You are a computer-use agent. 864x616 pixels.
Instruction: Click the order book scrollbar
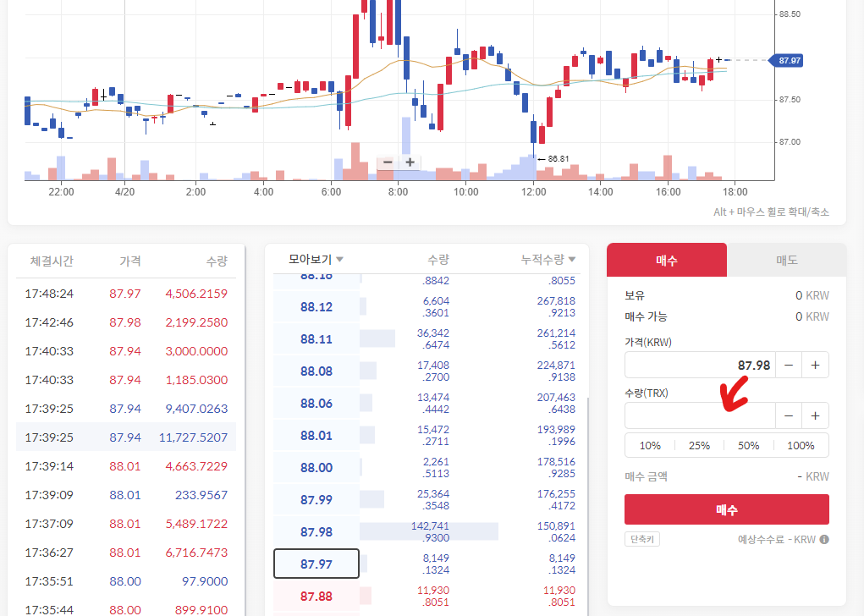588,505
